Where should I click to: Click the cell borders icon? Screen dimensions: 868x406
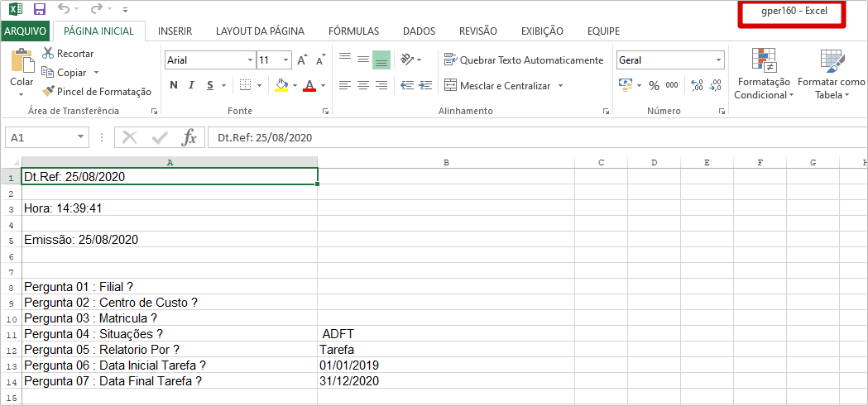coord(245,85)
